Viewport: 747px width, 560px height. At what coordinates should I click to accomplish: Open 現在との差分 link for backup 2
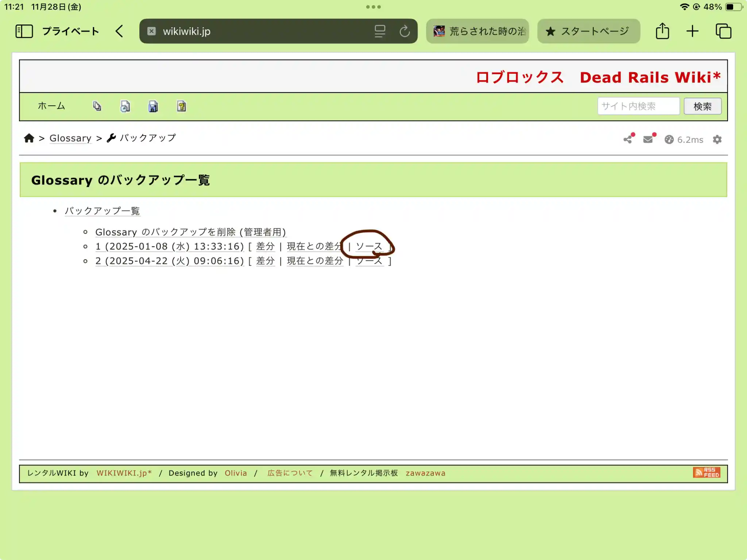click(315, 261)
